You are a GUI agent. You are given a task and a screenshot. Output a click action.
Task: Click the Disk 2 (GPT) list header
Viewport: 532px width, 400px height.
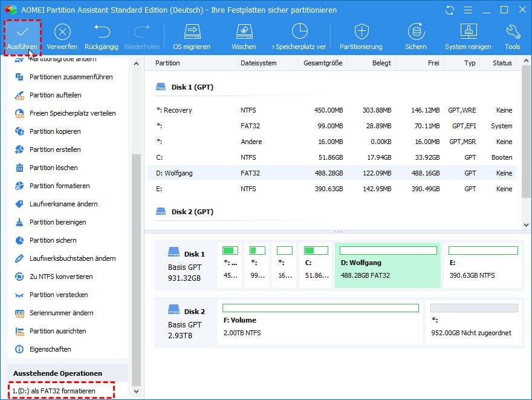point(185,212)
